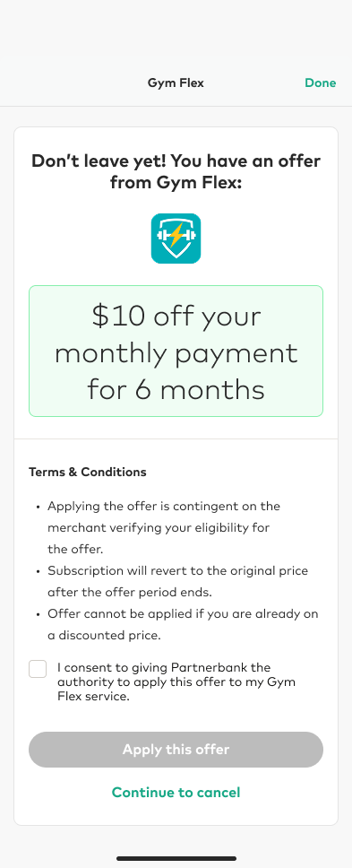352x868 pixels.
Task: Tap the Gym Flex dumbbell shield logo
Action: click(176, 239)
